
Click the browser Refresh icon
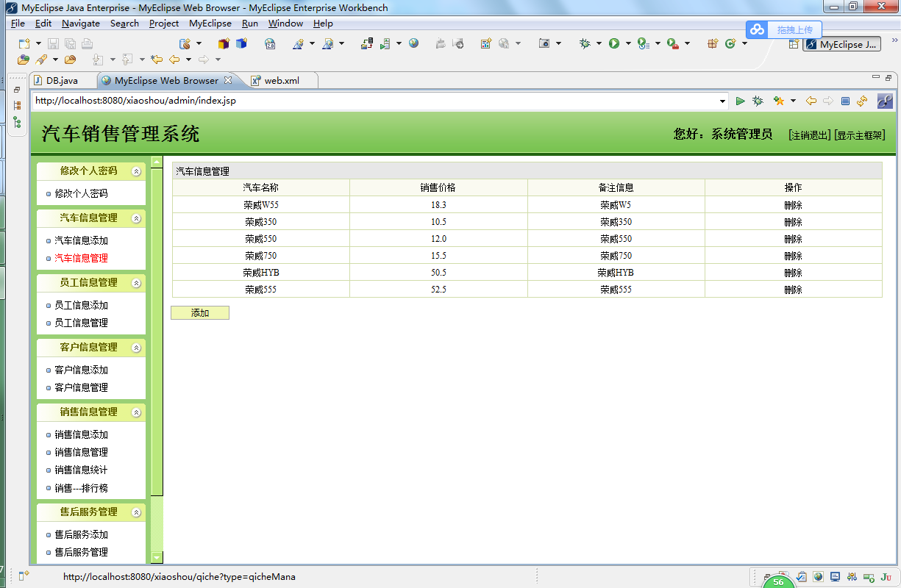pos(862,101)
